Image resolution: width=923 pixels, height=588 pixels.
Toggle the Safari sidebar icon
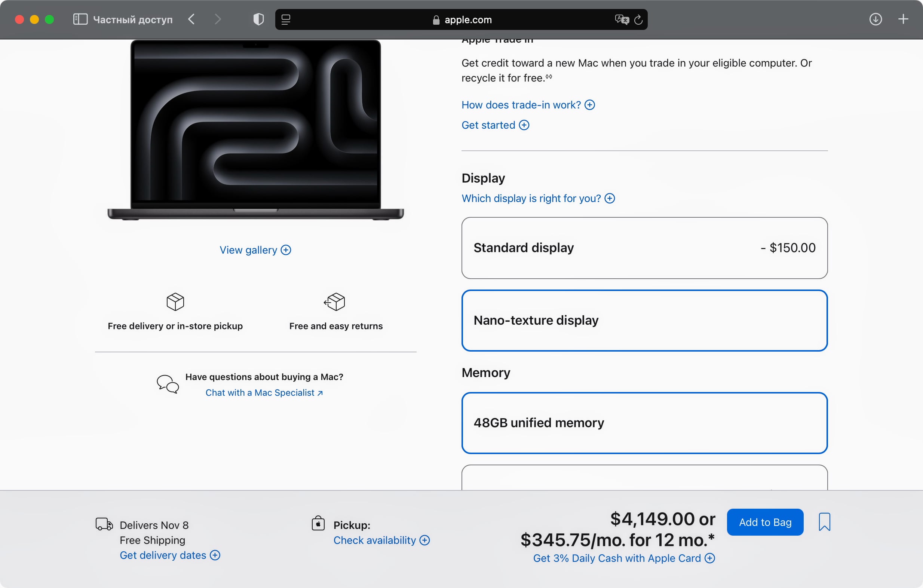pyautogui.click(x=80, y=19)
